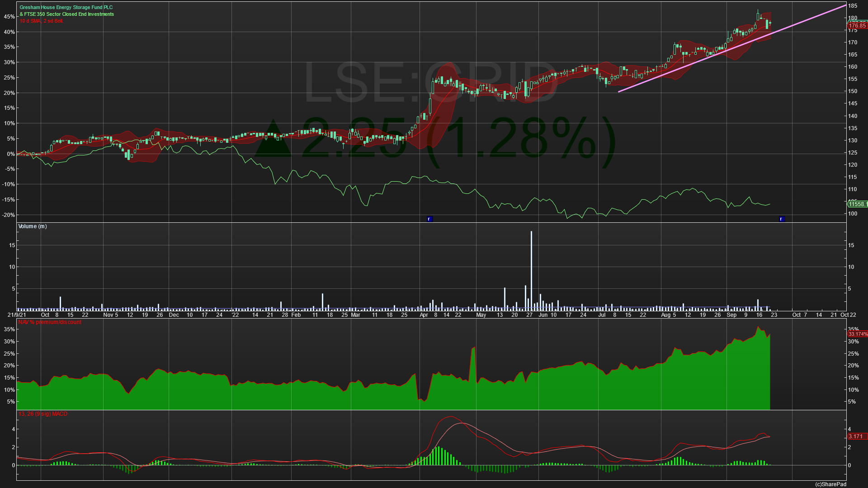Click the red 176.85 price flag
Viewport: 868px width, 488px height.
857,26
